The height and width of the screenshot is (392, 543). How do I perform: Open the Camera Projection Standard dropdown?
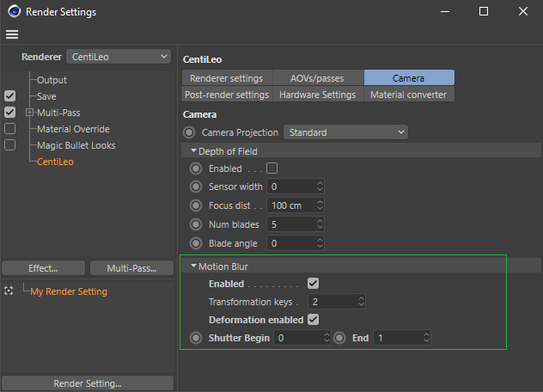tap(345, 132)
